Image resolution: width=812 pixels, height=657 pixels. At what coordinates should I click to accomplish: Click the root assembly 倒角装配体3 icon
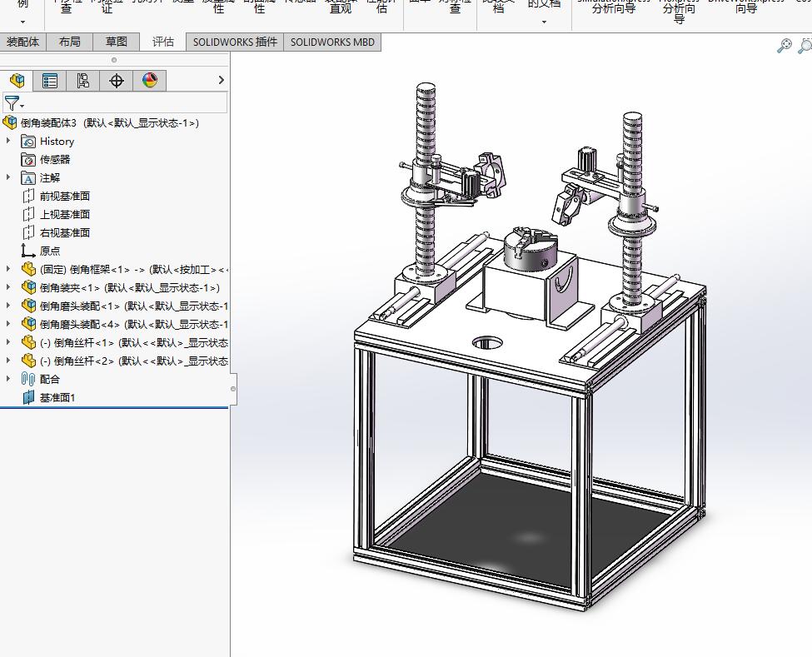(x=9, y=122)
